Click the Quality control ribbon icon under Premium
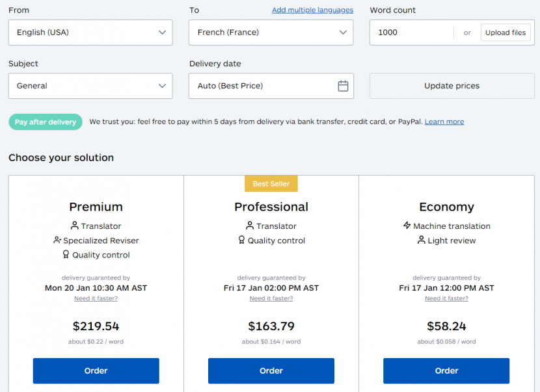Viewport: 540px width, 392px height. click(66, 255)
